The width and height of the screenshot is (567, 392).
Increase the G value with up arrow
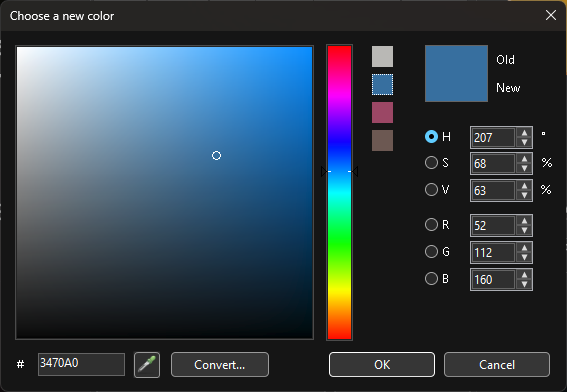click(x=524, y=248)
